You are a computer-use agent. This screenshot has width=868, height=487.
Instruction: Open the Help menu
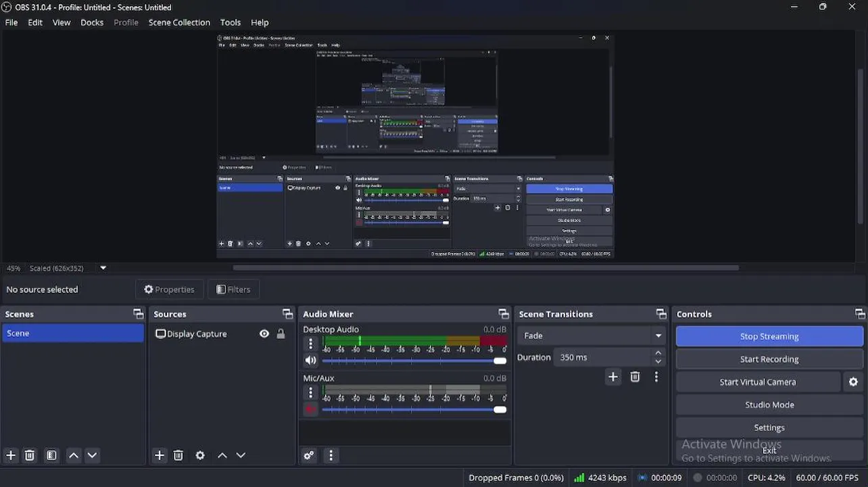(260, 22)
